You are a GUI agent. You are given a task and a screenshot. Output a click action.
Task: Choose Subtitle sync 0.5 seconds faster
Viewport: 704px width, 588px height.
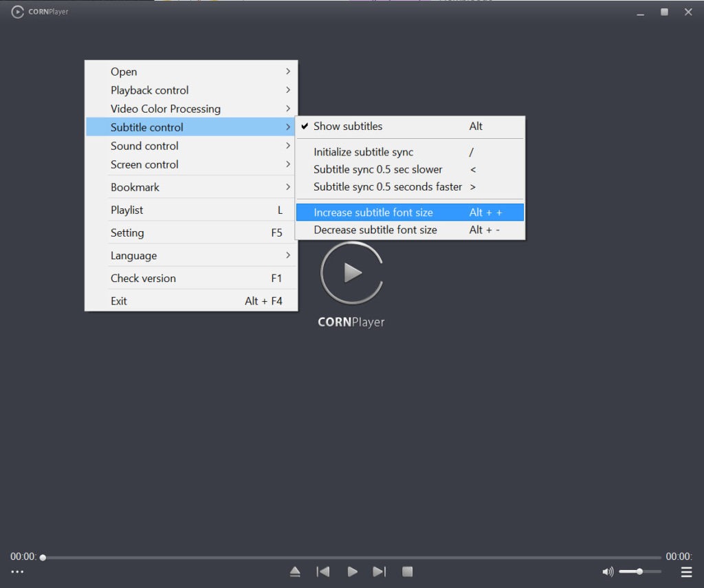point(410,186)
